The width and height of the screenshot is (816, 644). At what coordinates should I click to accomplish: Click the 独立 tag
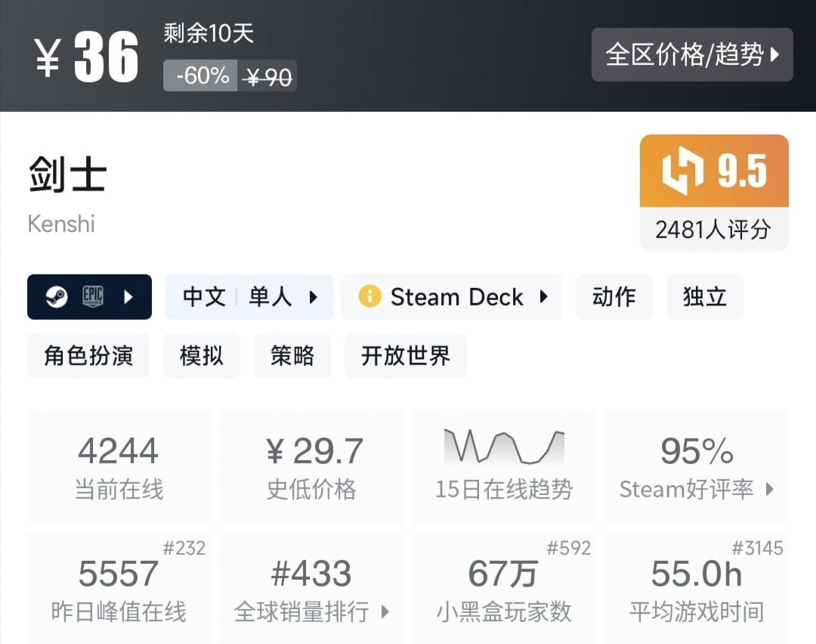tap(703, 296)
